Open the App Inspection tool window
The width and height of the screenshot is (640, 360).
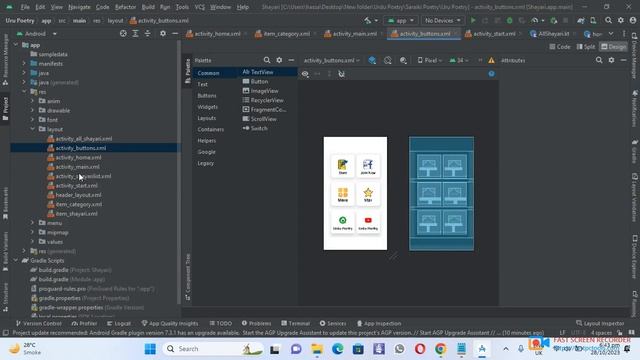pos(379,323)
